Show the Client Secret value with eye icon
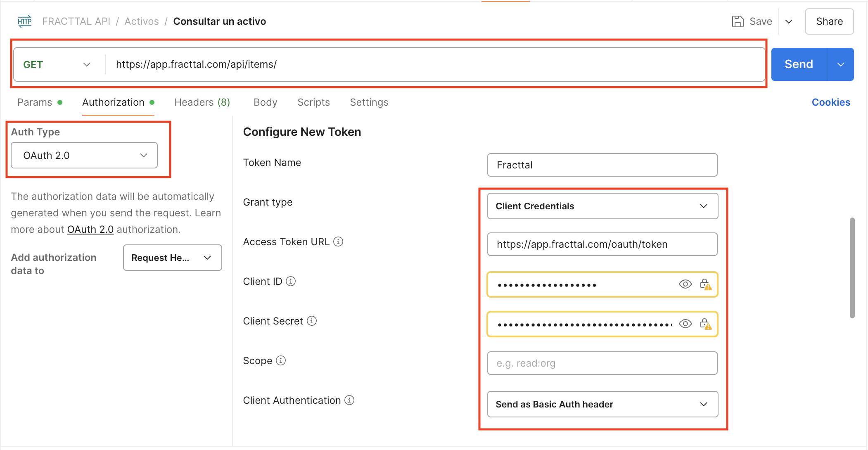Image resolution: width=868 pixels, height=450 pixels. [x=685, y=324]
